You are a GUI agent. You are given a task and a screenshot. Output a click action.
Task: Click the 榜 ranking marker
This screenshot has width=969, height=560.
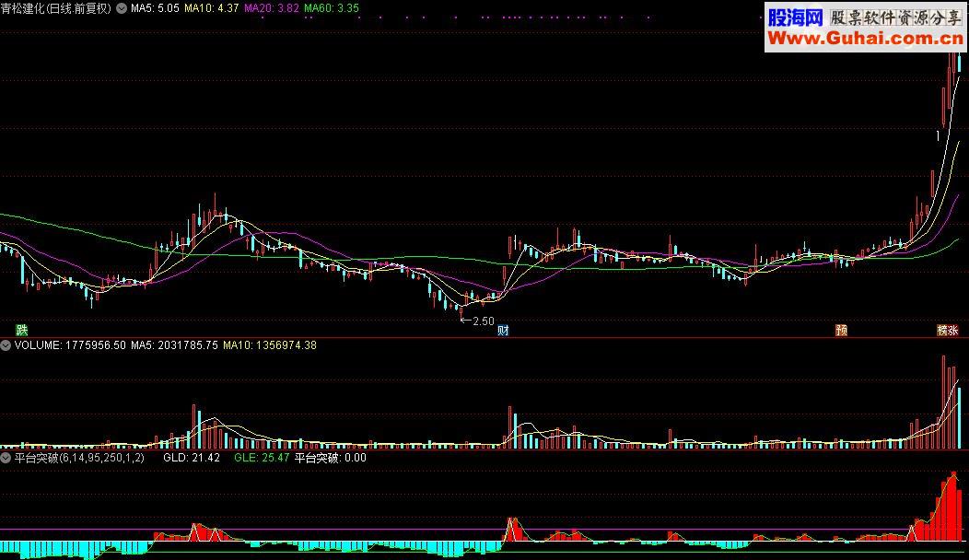(942, 331)
